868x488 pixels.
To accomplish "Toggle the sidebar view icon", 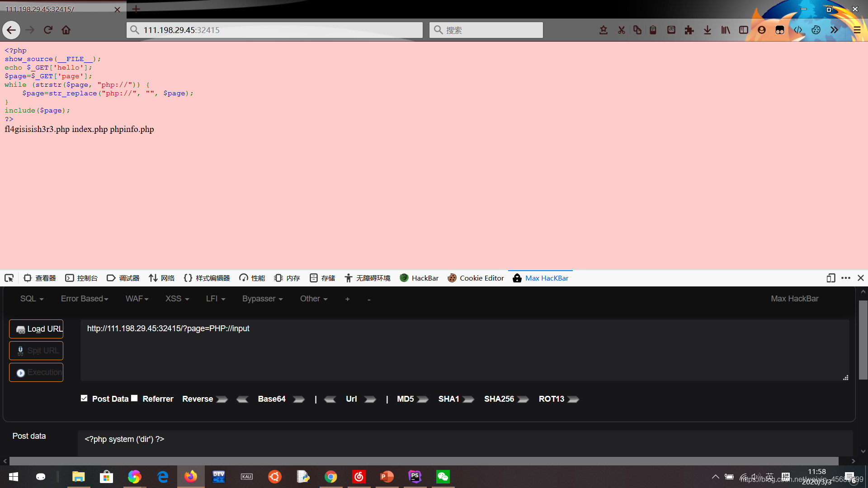I will click(x=743, y=30).
